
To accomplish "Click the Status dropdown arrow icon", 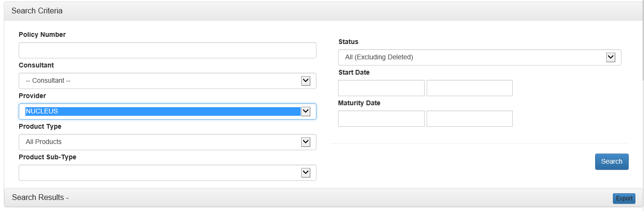I will tap(610, 57).
